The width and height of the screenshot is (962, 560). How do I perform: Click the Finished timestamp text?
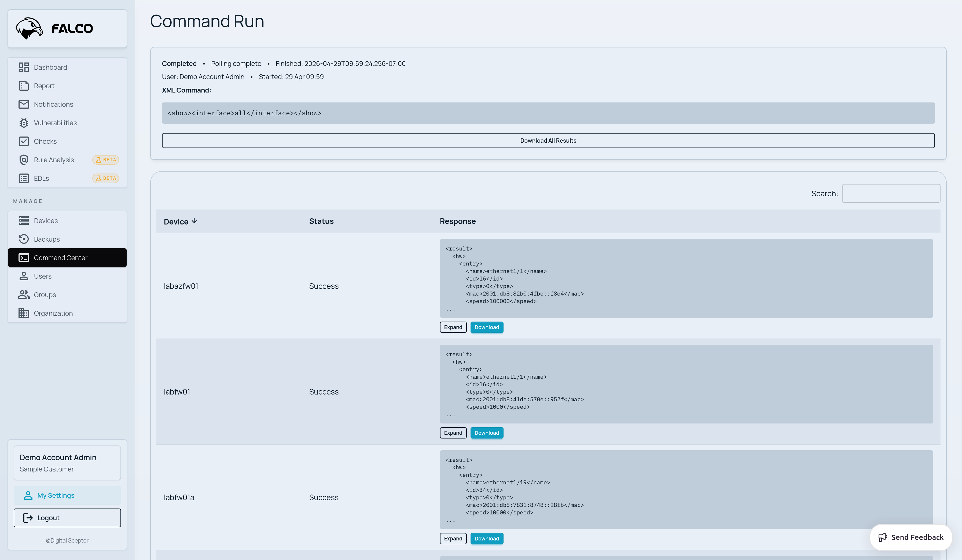(x=340, y=64)
